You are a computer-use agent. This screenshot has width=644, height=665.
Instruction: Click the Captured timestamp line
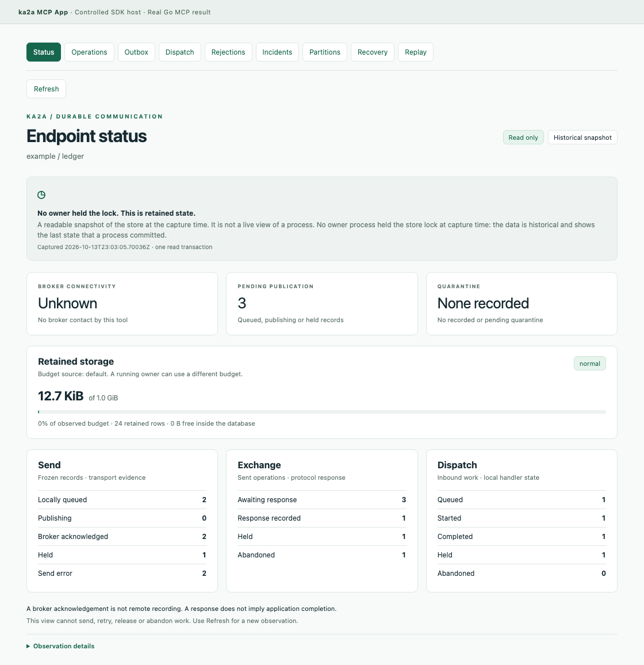pyautogui.click(x=125, y=247)
